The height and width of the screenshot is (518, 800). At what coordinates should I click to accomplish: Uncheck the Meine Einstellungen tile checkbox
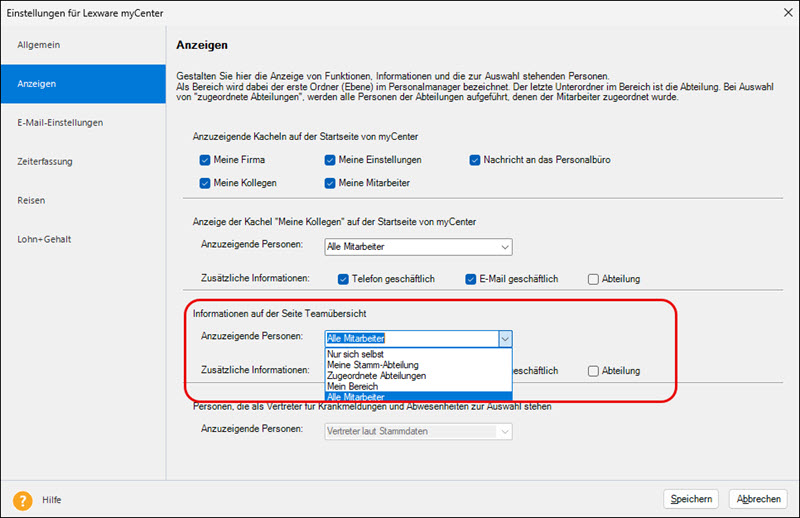point(330,160)
